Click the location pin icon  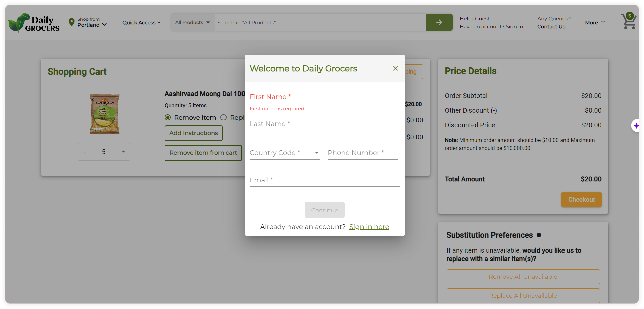(71, 22)
